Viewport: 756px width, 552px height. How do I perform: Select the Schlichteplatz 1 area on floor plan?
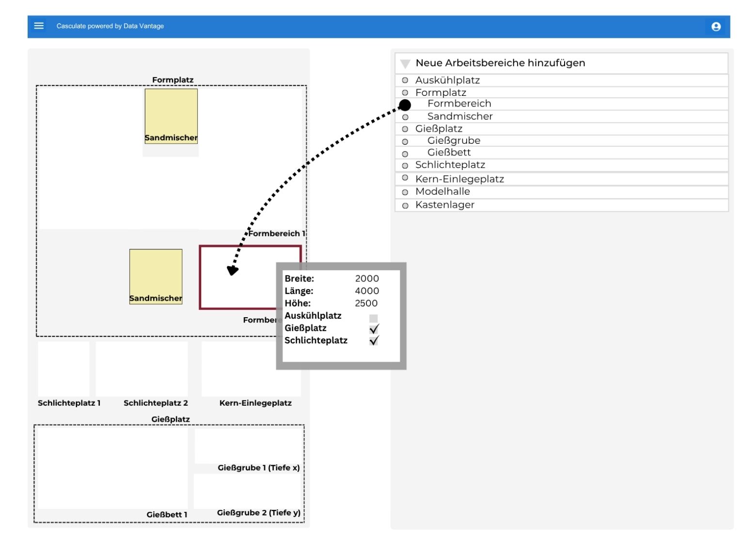tap(63, 369)
